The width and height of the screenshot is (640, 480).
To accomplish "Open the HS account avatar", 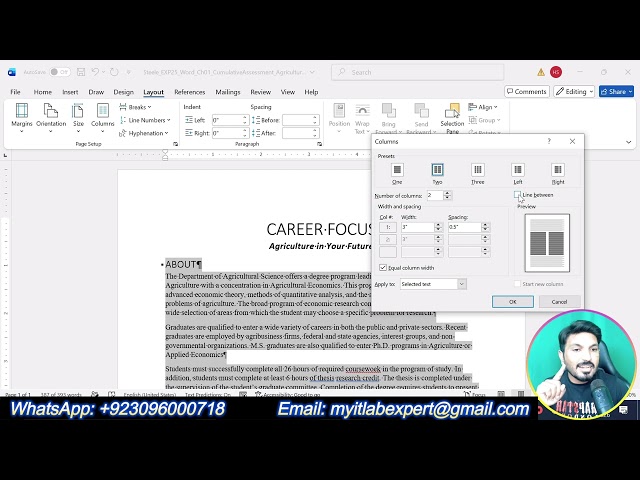I will pyautogui.click(x=556, y=72).
